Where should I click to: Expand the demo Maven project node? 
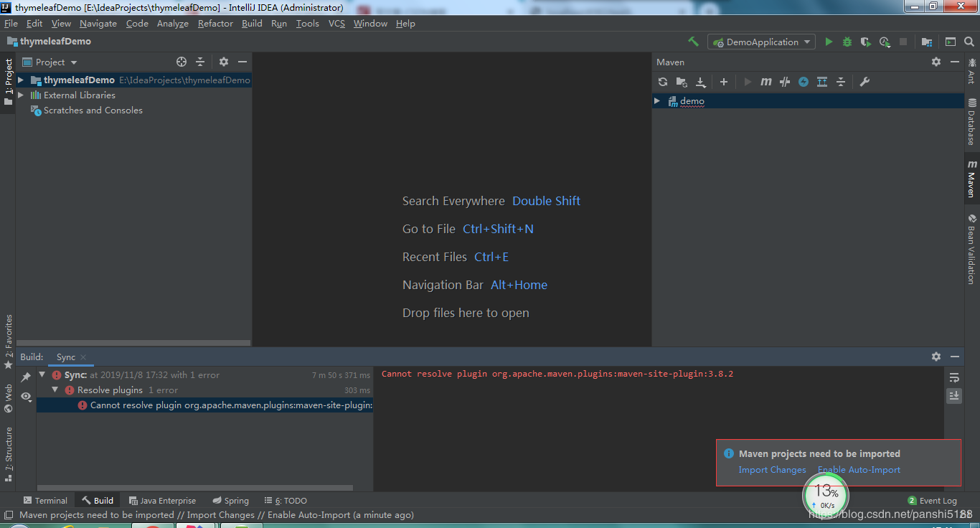(657, 100)
